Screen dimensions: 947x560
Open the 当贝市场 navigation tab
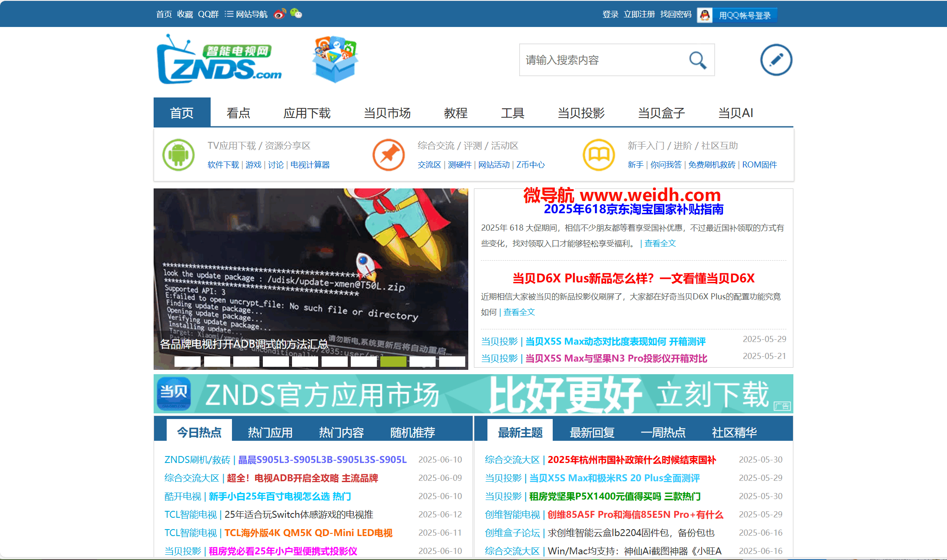click(387, 113)
